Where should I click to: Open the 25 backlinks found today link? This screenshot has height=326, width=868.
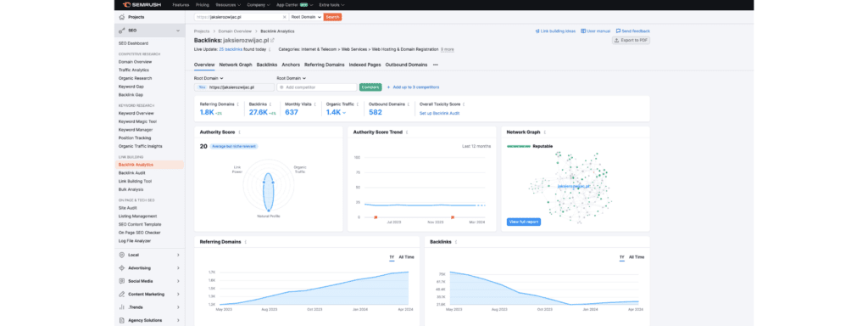point(231,49)
